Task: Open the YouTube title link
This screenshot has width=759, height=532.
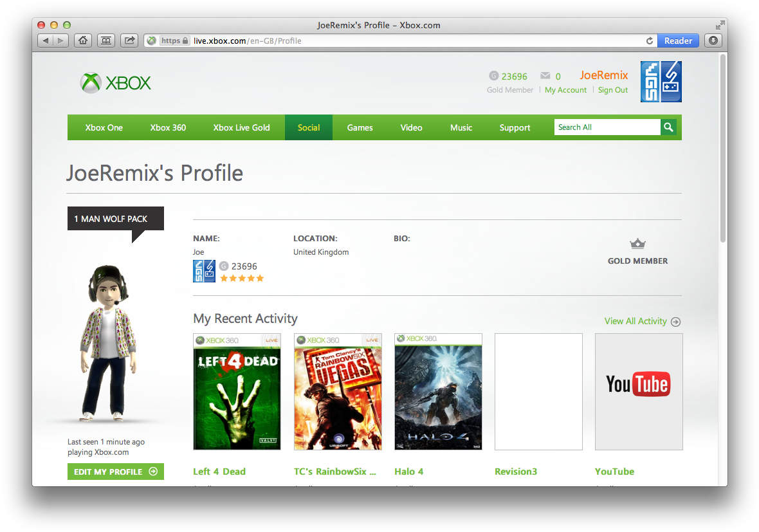Action: pyautogui.click(x=615, y=472)
